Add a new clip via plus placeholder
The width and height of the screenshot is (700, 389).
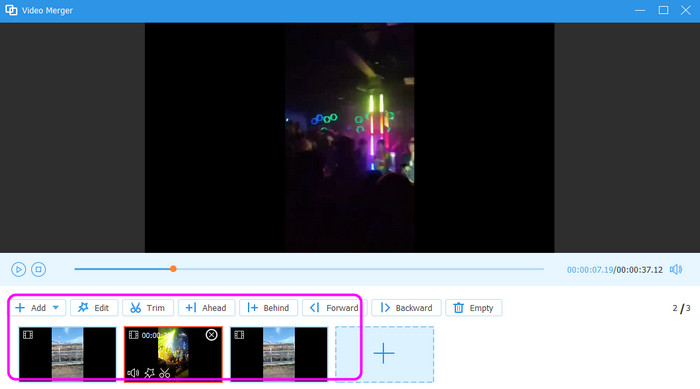click(x=384, y=354)
